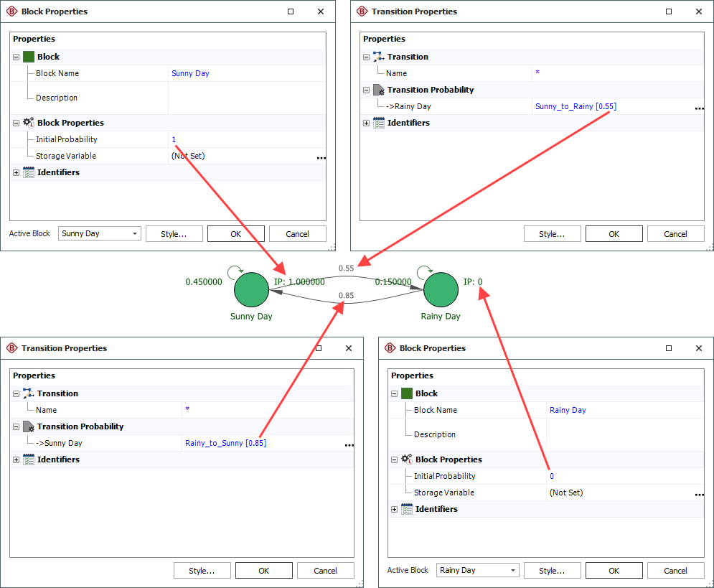Click Style... in the Rainy_to_Sunny transition dialog
Viewport: 714px width, 588px height.
pos(202,571)
